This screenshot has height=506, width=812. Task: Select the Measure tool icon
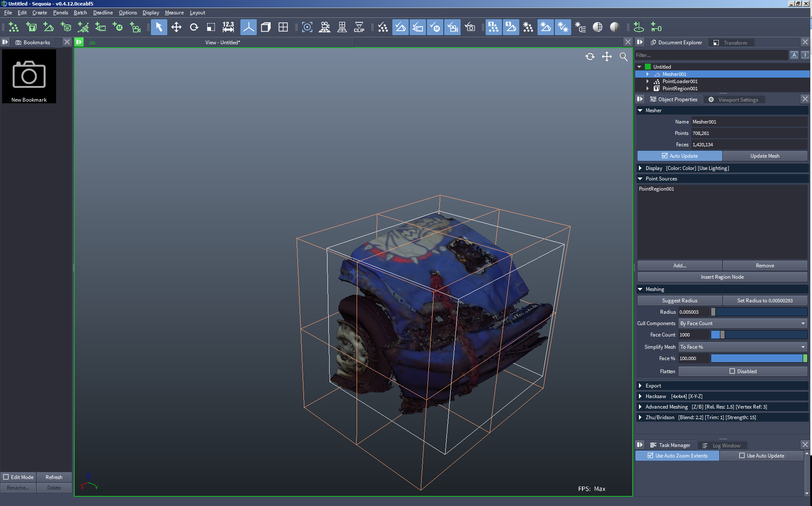click(227, 27)
